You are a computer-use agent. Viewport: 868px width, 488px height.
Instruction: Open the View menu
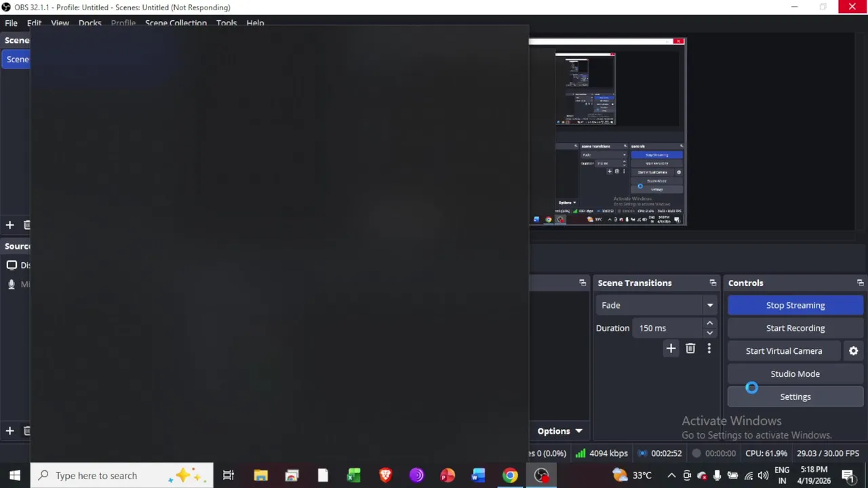click(x=60, y=23)
